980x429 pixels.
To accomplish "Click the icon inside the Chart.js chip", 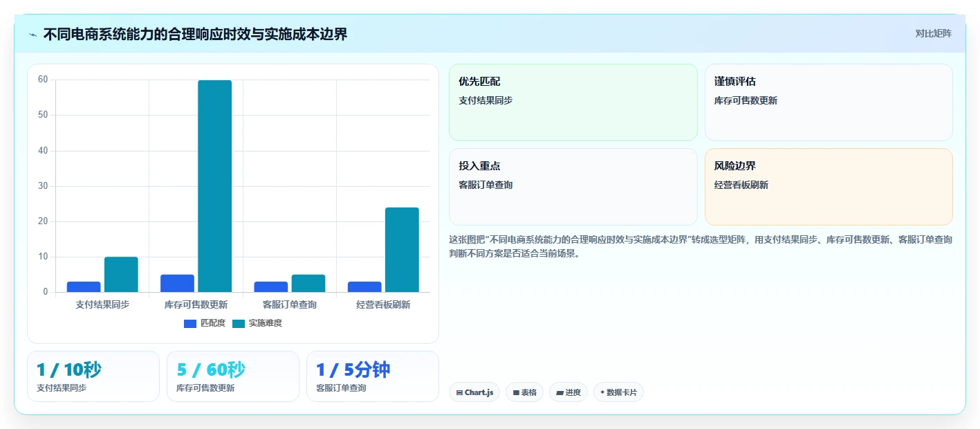I will click(459, 392).
